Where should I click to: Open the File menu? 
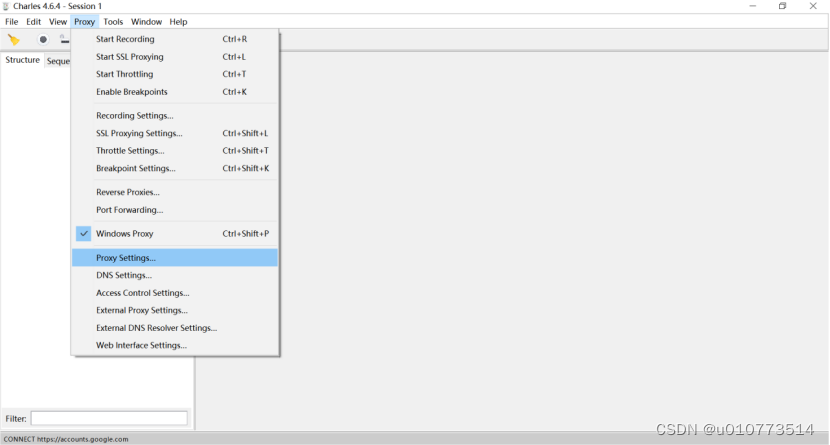click(x=12, y=22)
